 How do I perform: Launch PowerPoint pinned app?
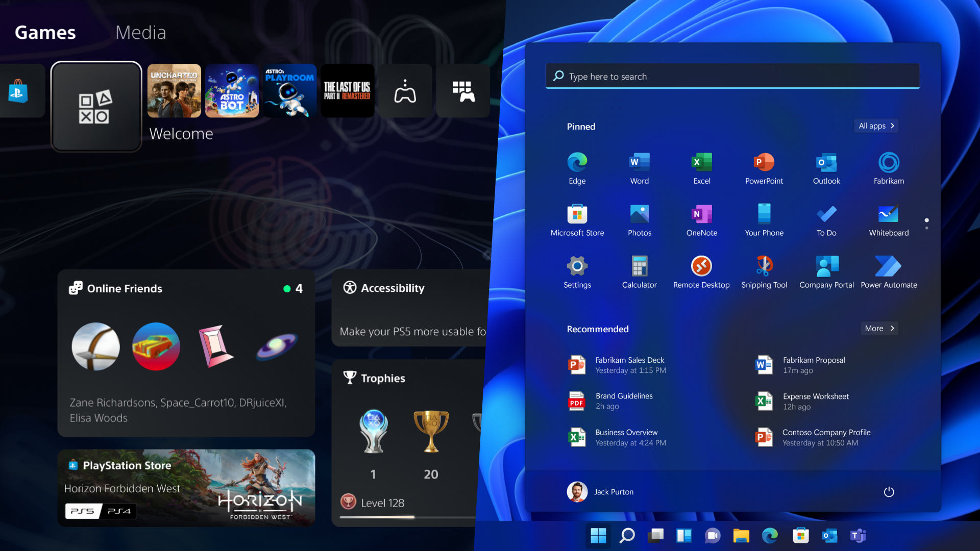click(764, 168)
